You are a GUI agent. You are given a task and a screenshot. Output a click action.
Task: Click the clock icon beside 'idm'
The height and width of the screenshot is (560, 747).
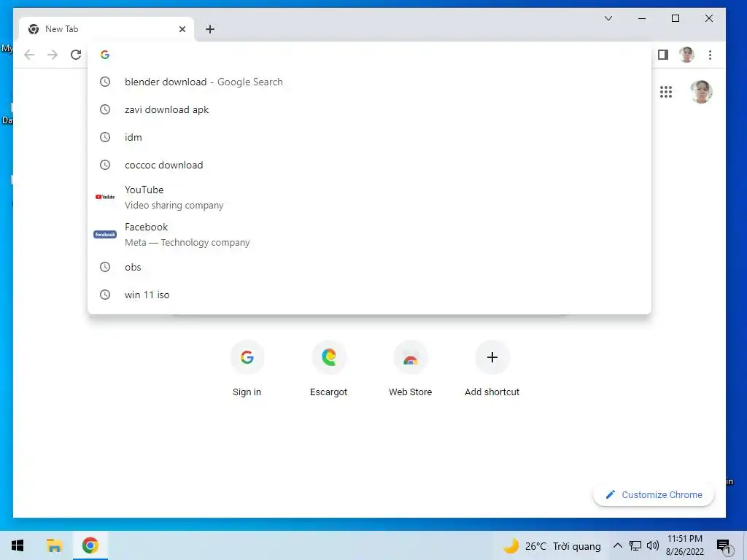(105, 137)
